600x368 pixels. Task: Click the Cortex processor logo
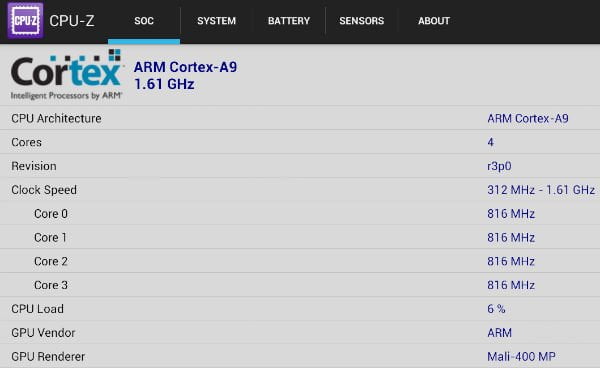tap(66, 75)
